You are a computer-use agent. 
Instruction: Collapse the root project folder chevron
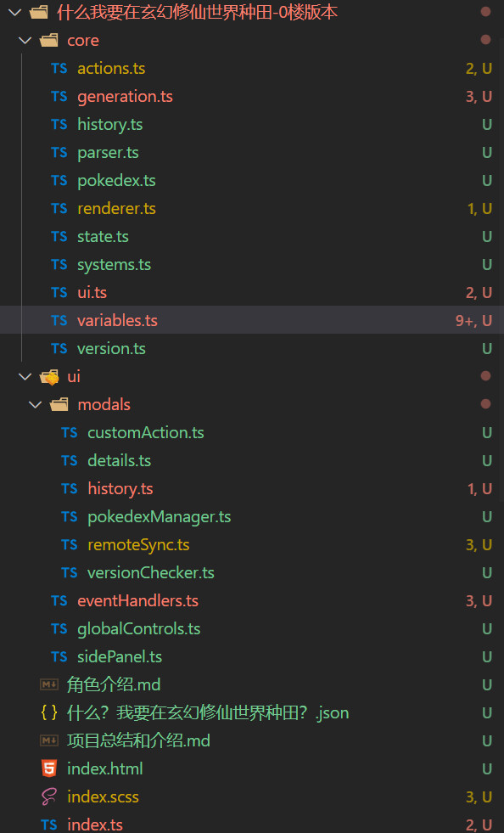coord(15,12)
